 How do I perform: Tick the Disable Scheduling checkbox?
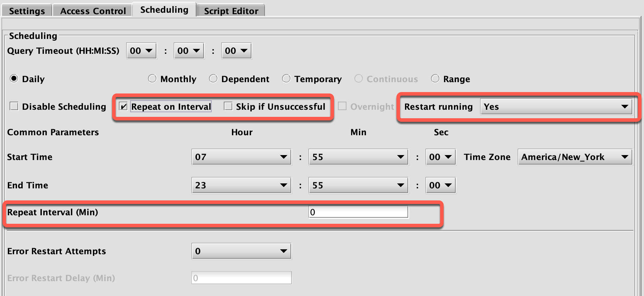point(14,106)
